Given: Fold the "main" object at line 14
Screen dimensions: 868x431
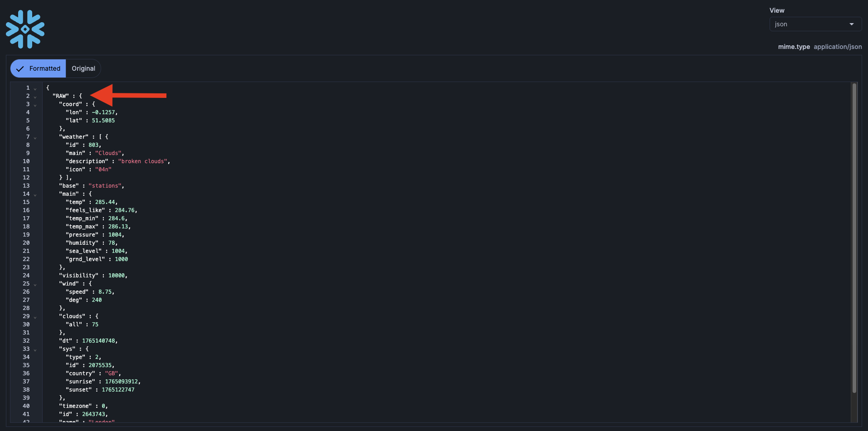Looking at the screenshot, I should coord(35,194).
